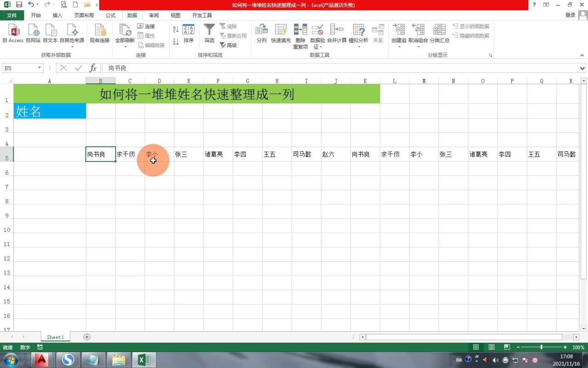Click the 登录 sign in link
This screenshot has height=368, width=588.
click(570, 15)
